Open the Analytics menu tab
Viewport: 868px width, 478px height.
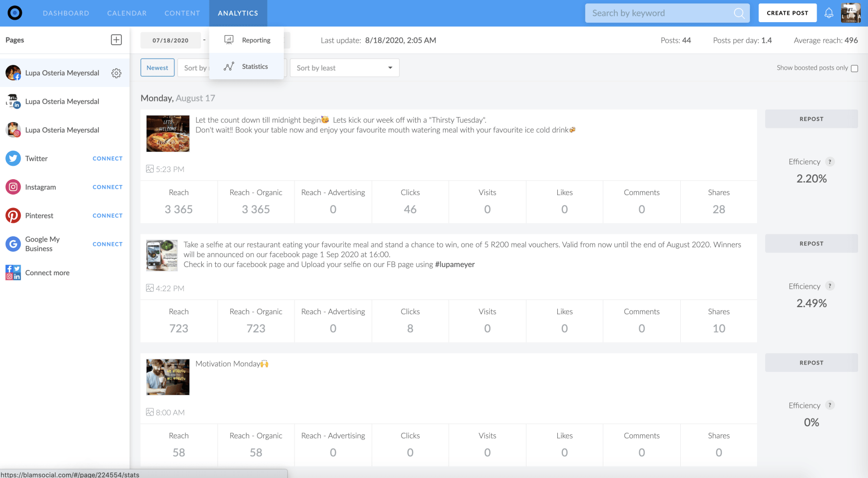[x=238, y=13]
